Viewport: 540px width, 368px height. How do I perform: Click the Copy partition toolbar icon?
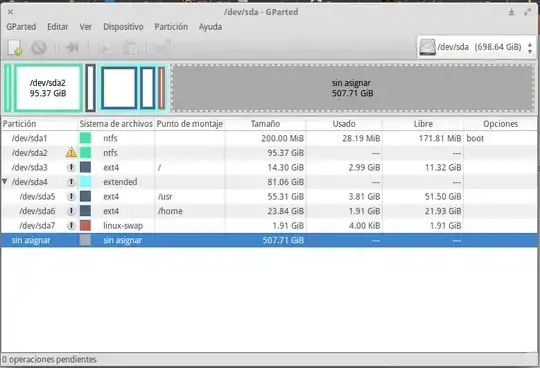pyautogui.click(x=105, y=48)
